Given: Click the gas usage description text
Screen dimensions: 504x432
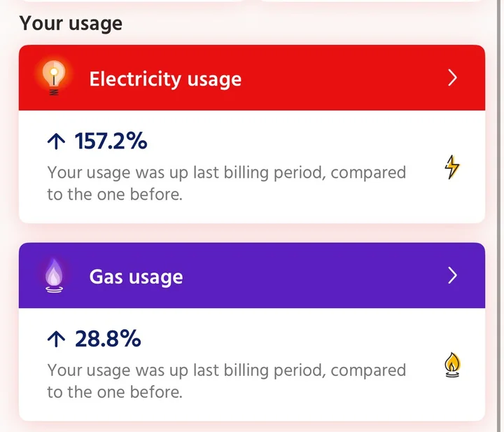Looking at the screenshot, I should 226,381.
